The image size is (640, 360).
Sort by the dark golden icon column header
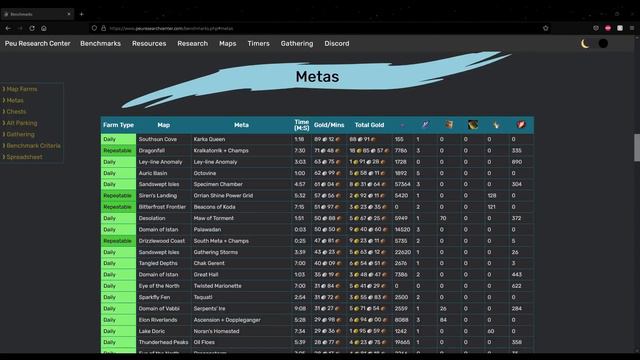click(473, 125)
